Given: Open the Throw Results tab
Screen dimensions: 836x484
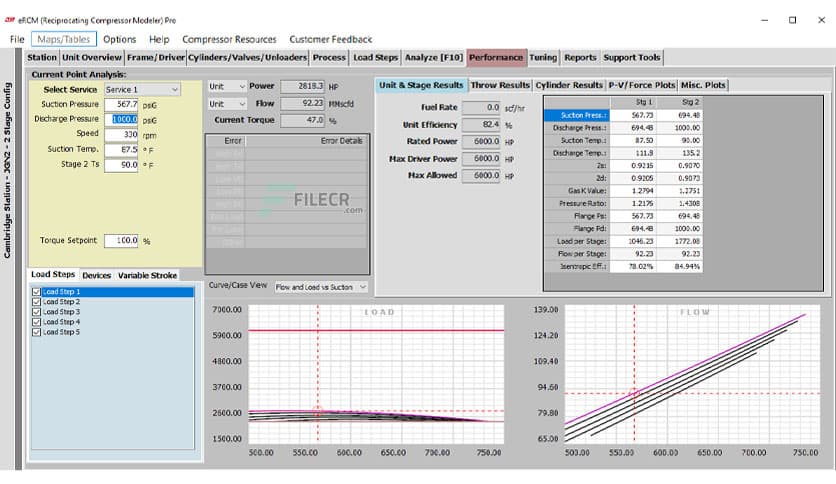Looking at the screenshot, I should pos(500,85).
